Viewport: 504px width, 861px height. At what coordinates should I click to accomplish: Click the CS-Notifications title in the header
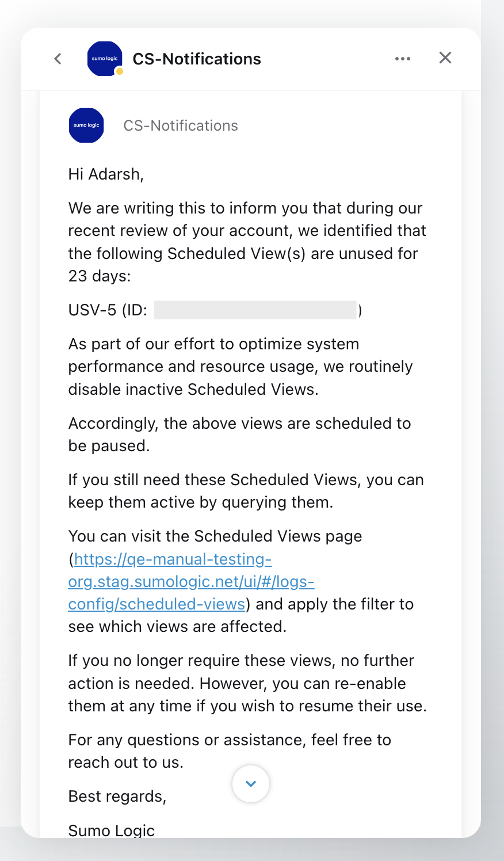[x=197, y=58]
